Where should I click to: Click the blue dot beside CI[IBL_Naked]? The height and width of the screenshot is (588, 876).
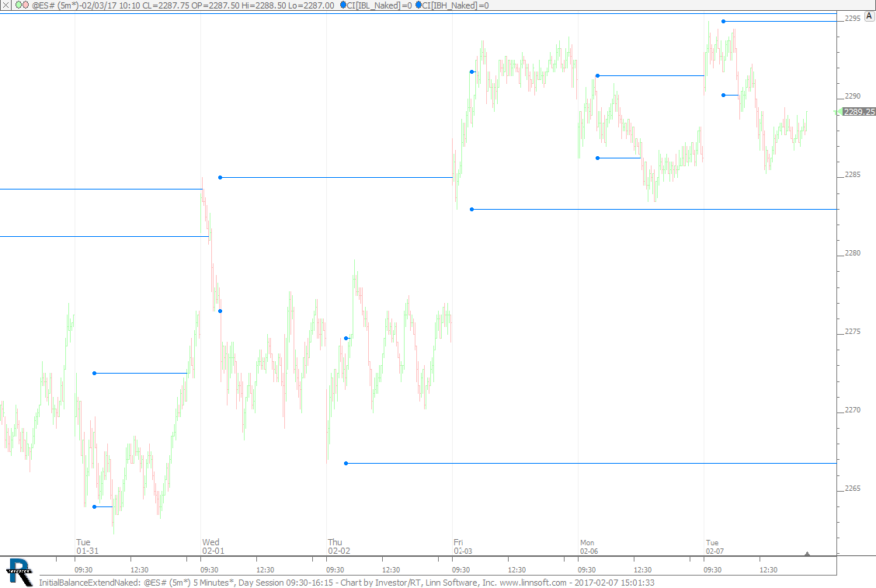click(x=343, y=5)
